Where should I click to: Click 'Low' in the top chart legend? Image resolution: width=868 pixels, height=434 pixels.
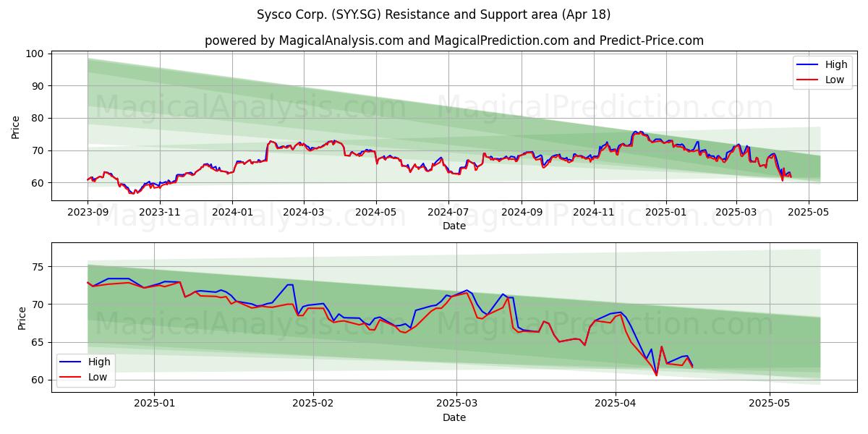(835, 80)
